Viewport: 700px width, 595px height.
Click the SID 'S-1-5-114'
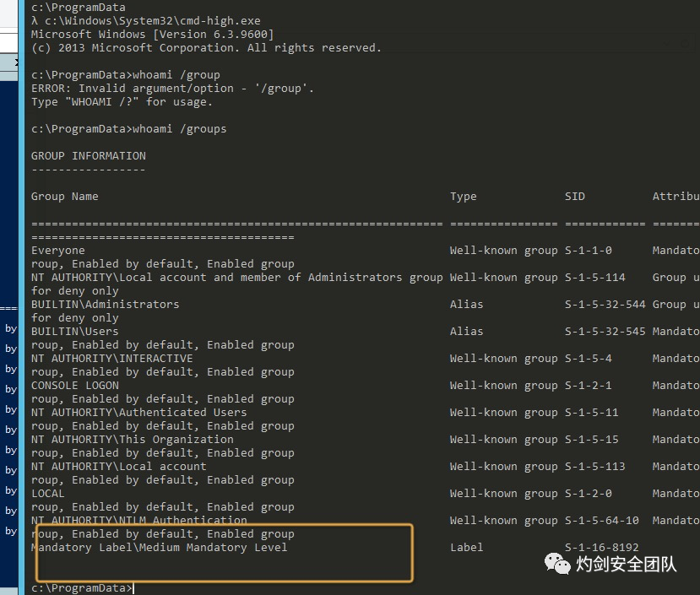click(595, 277)
